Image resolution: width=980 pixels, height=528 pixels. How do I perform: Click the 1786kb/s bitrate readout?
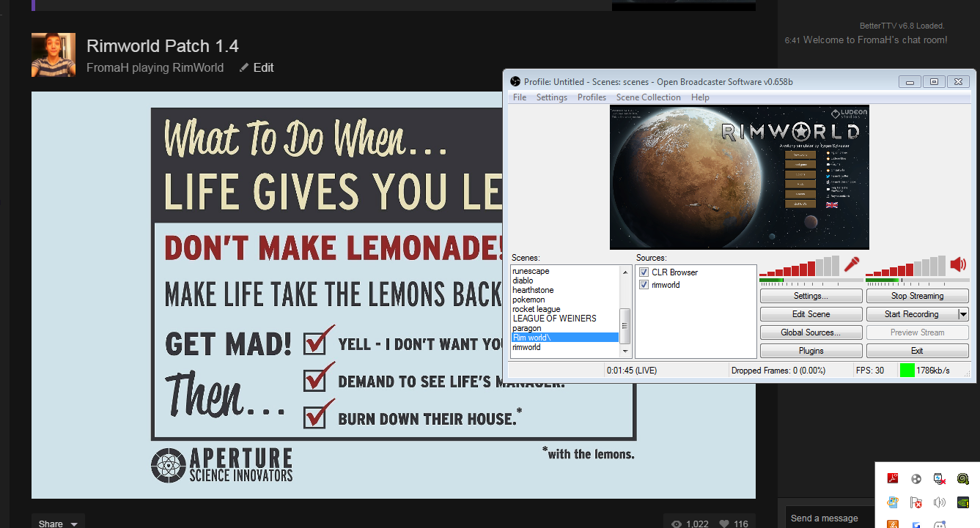coord(933,371)
